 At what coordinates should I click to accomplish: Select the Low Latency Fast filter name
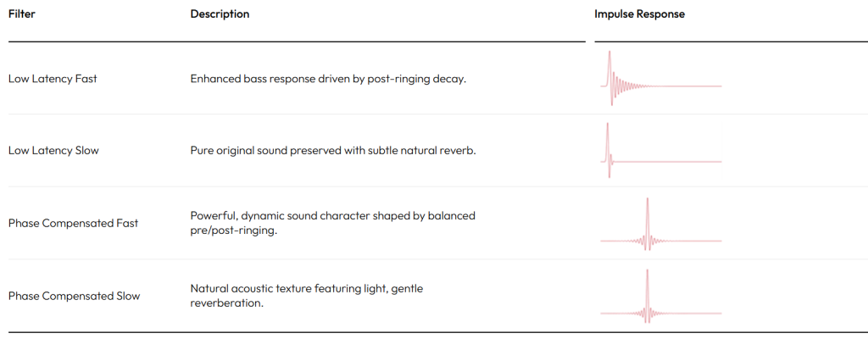53,79
